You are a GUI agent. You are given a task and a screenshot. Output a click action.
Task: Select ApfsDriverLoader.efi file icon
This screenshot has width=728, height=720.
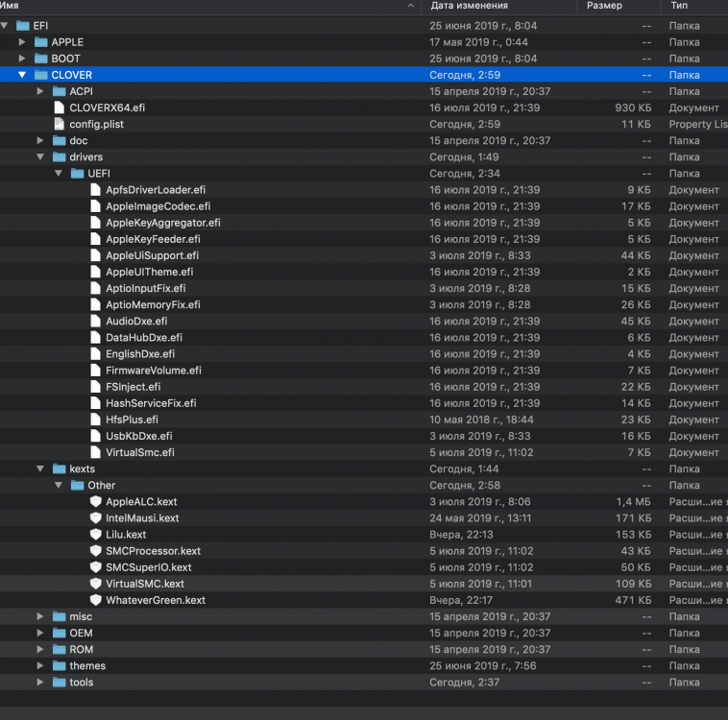click(x=95, y=190)
